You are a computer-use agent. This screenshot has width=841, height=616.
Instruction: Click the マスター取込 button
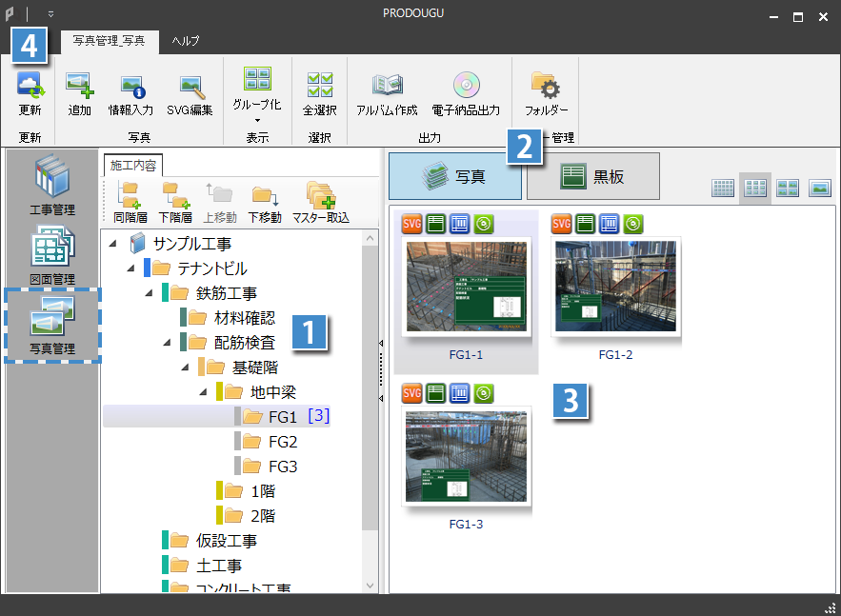320,201
